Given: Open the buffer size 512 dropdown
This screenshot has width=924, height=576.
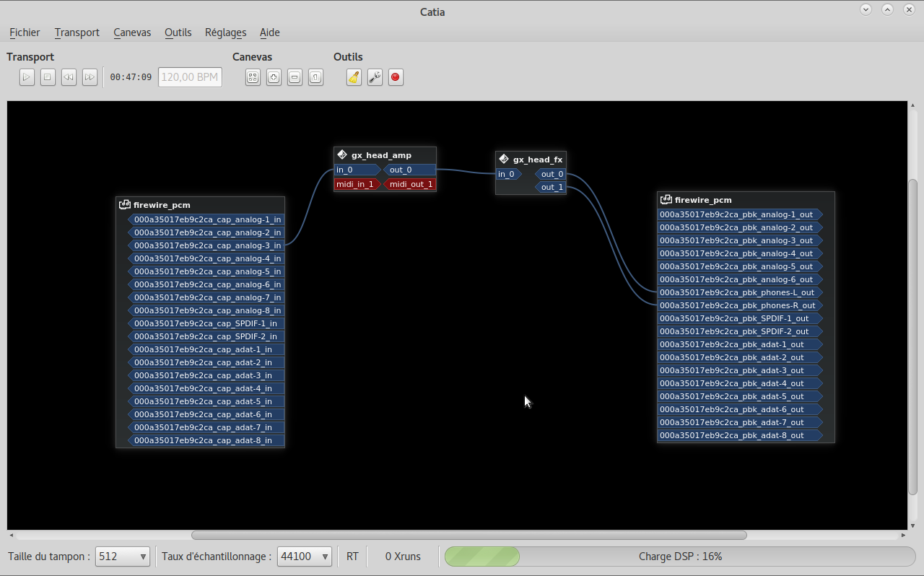Looking at the screenshot, I should tap(123, 557).
